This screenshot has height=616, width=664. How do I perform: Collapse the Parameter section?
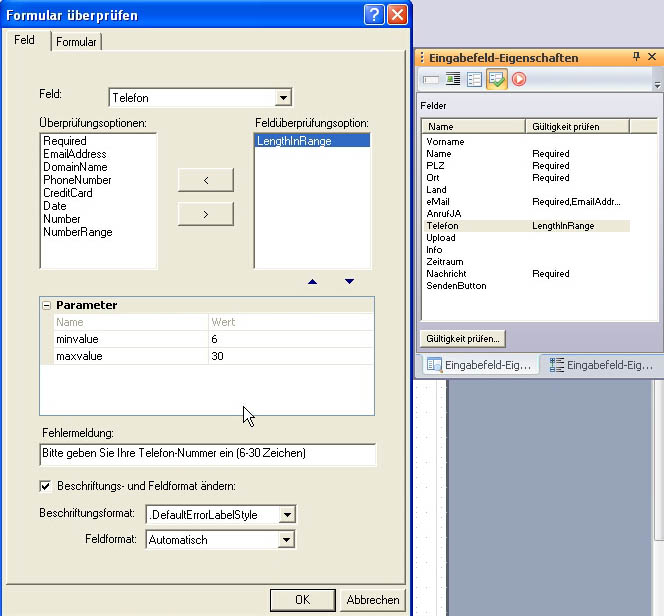pos(46,305)
